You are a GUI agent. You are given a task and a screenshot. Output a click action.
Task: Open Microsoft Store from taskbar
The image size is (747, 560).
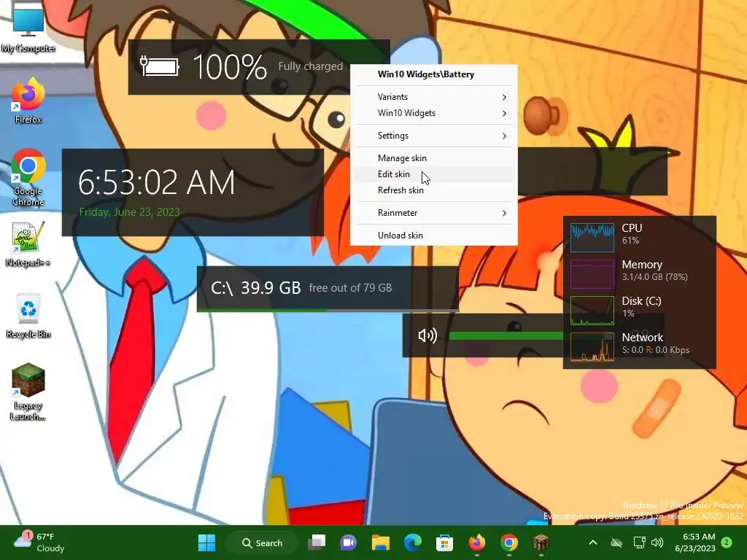444,542
